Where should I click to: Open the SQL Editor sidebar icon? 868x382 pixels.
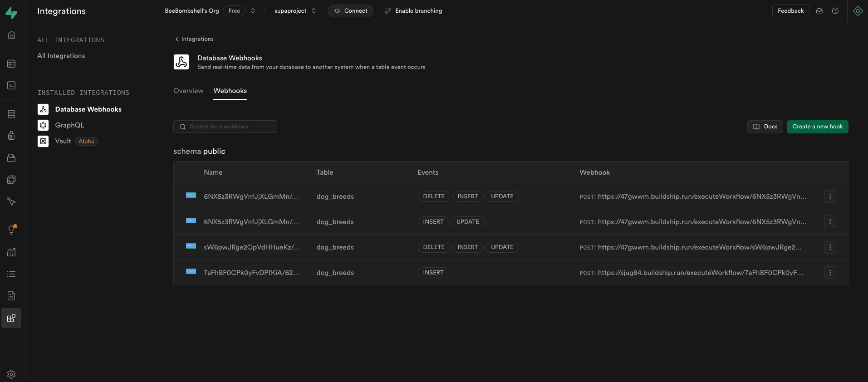coord(12,85)
